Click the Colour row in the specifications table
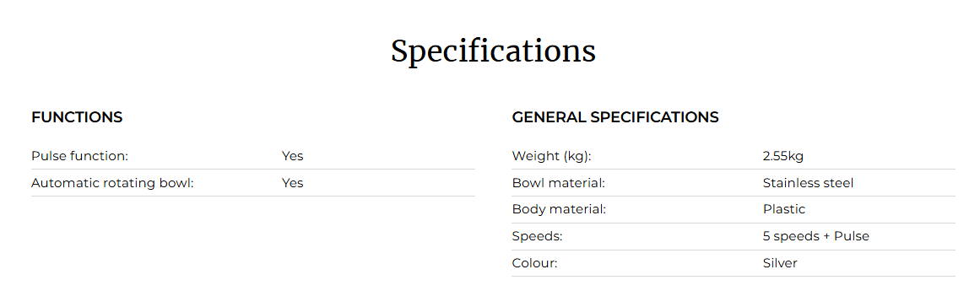This screenshot has height=307, width=980. (x=734, y=263)
